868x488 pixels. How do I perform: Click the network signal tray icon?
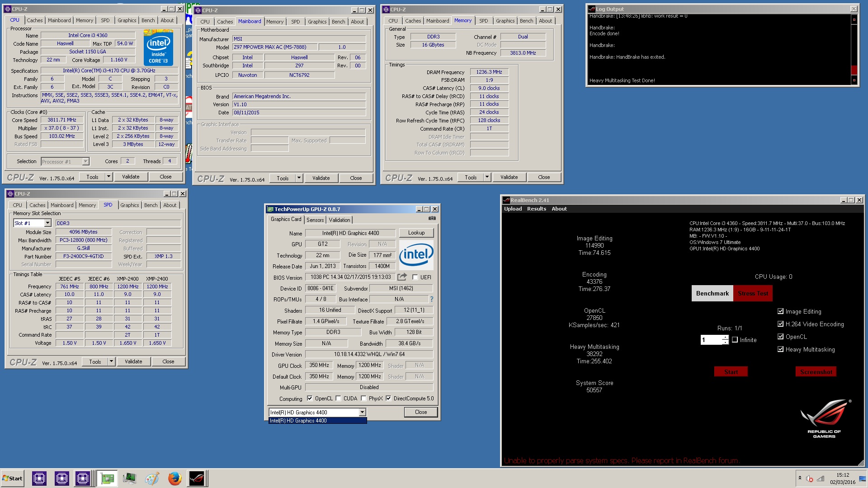[820, 479]
